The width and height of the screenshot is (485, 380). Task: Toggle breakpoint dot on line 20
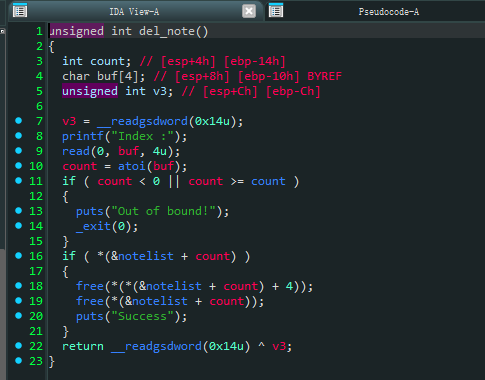19,316
